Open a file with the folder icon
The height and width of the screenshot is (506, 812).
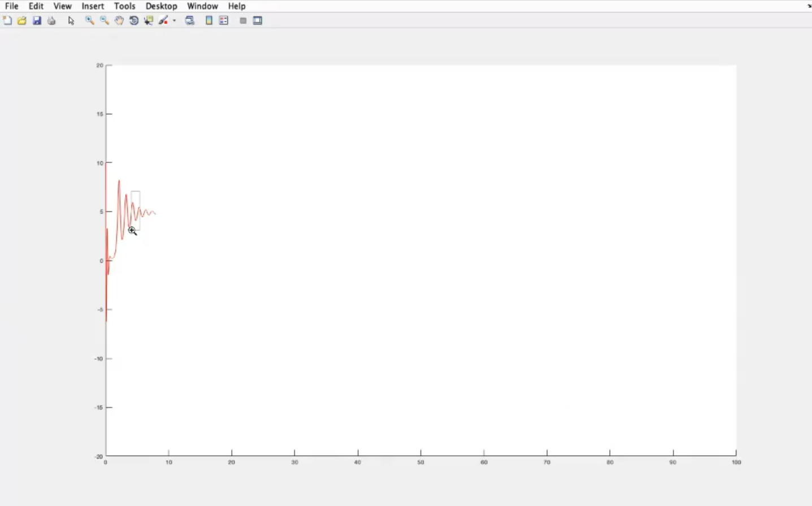(x=22, y=21)
